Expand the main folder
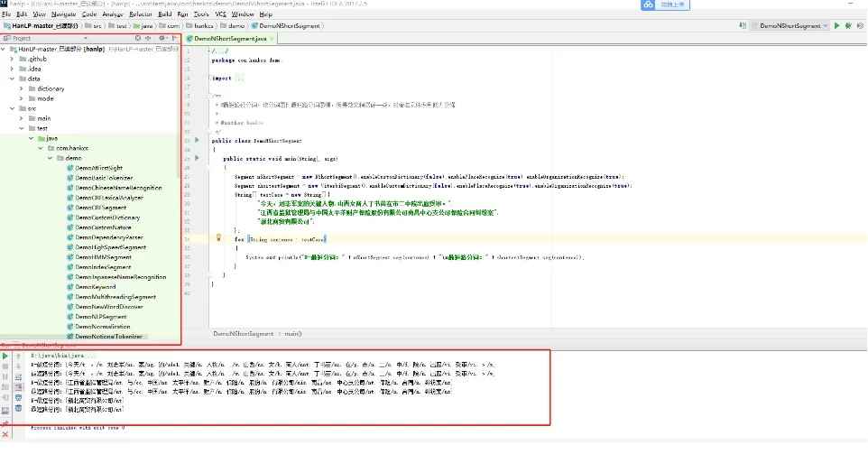868x454 pixels. click(22, 118)
